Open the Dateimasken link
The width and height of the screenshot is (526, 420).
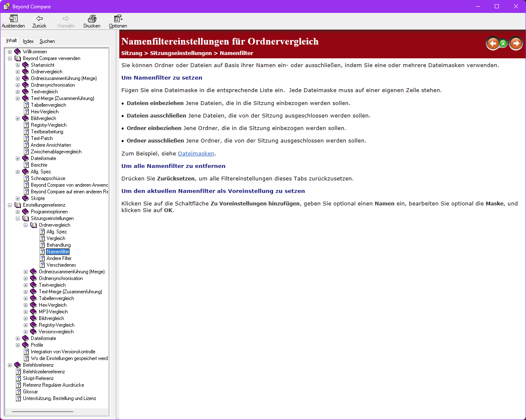[x=196, y=153]
